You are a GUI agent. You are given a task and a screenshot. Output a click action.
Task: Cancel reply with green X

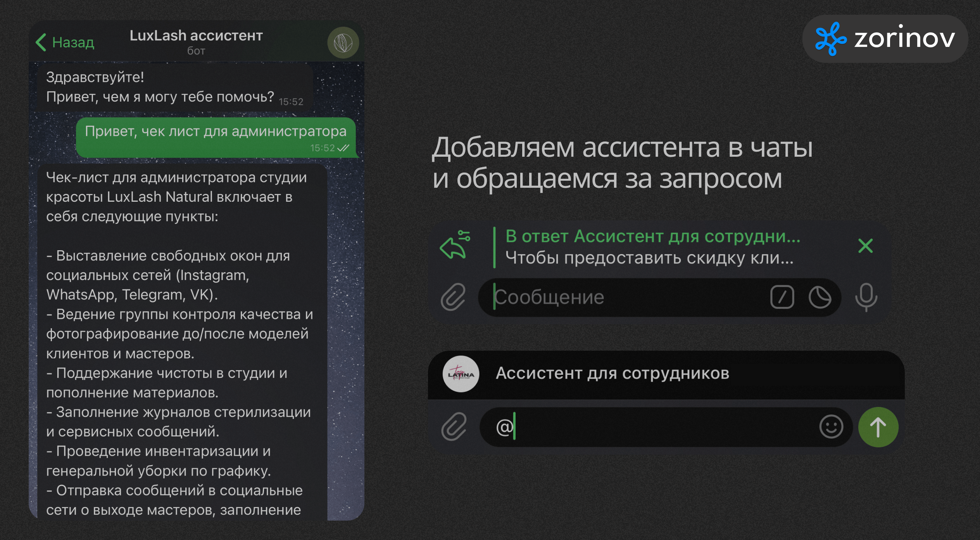pos(865,246)
